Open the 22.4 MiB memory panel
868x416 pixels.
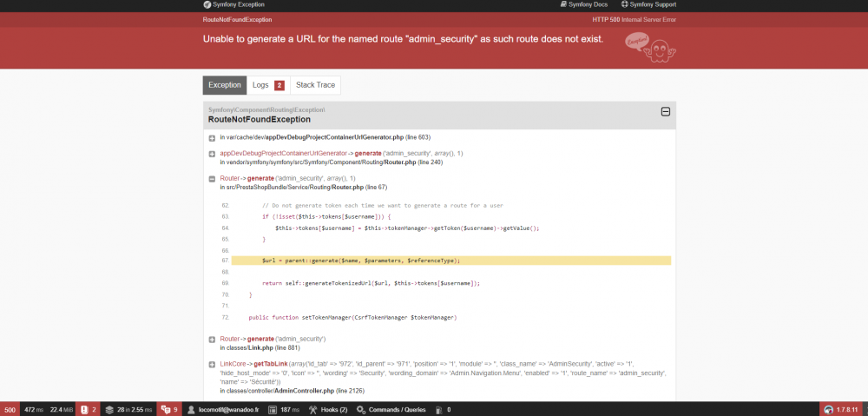(61, 409)
